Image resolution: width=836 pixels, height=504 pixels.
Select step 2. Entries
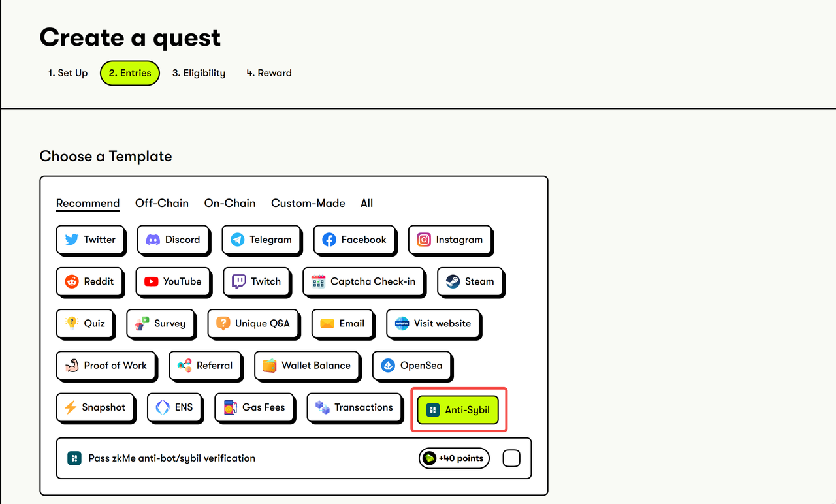[x=130, y=73]
